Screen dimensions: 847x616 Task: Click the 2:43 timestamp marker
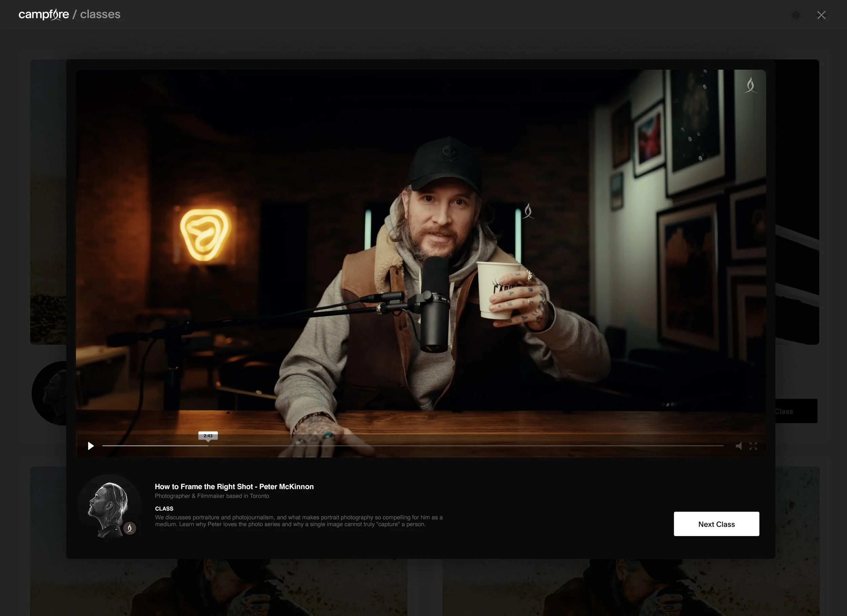click(208, 435)
